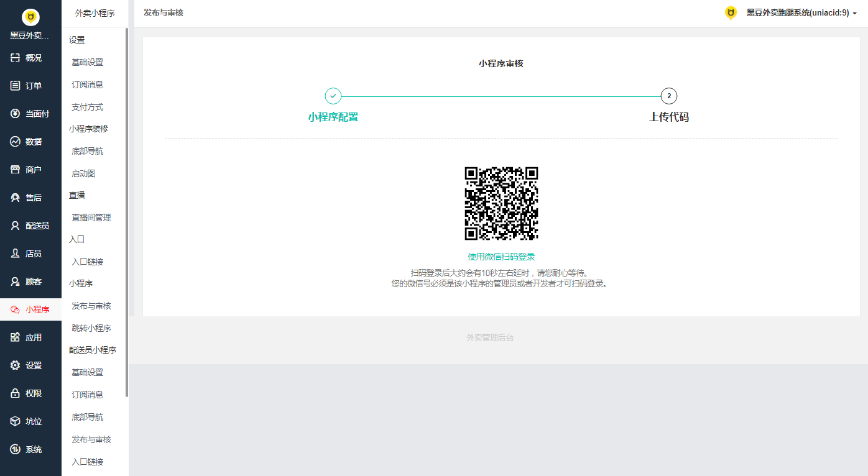
Task: Open the 数据 chart icon
Action: 16,142
